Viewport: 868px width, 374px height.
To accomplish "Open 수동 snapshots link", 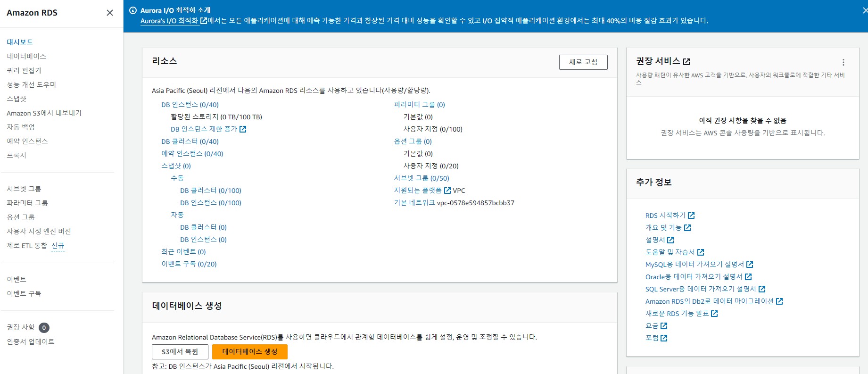I will tap(177, 178).
